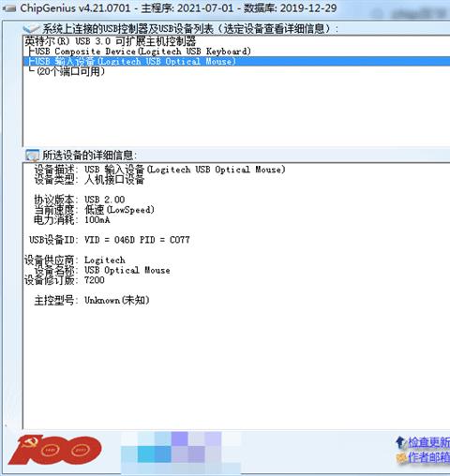The image size is (450, 476).
Task: Click the 设备描述 line in details
Action: (159, 170)
